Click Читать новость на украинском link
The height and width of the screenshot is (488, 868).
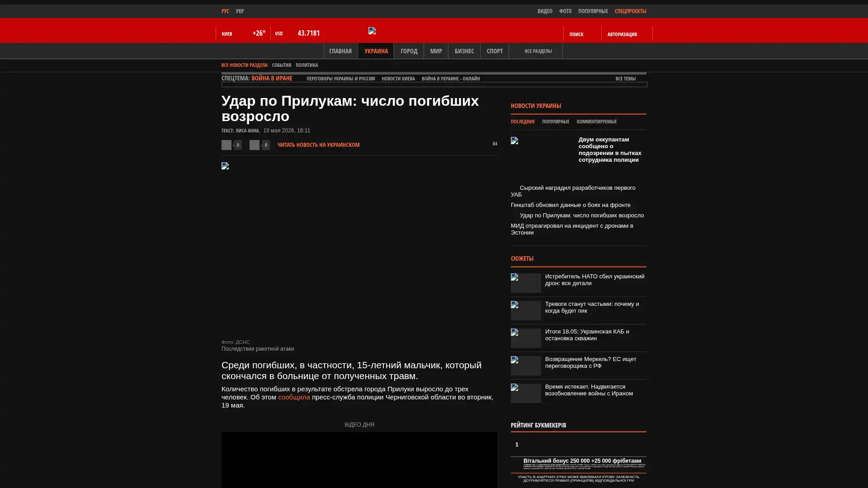[319, 145]
